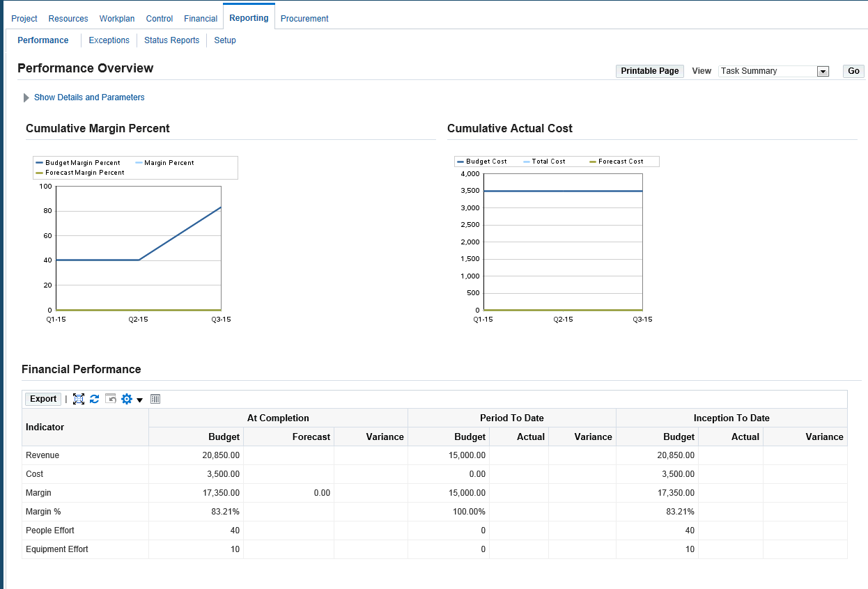Select the People Effort row label
The image size is (868, 589).
50,531
